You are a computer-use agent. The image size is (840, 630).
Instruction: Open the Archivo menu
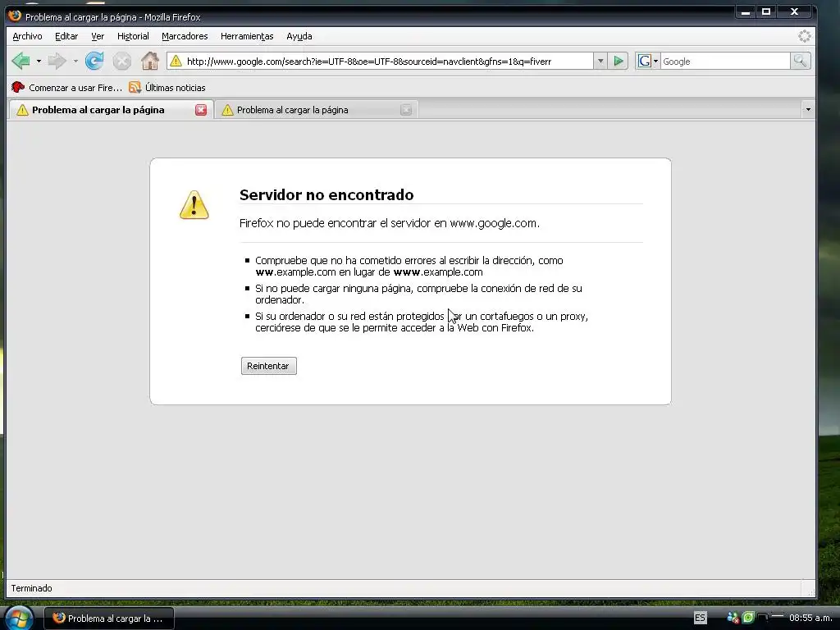(x=27, y=36)
